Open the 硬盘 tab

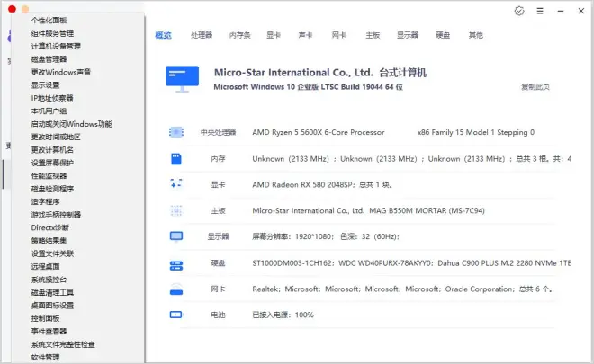point(443,36)
